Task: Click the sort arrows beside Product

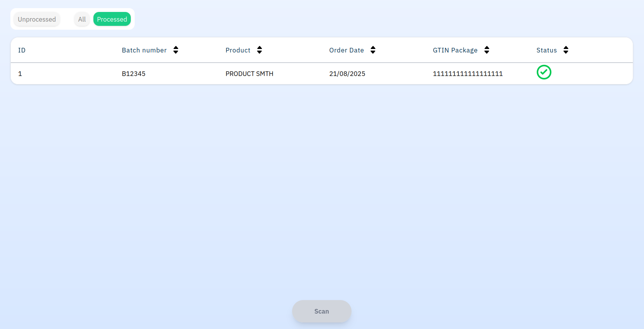Action: pyautogui.click(x=259, y=50)
